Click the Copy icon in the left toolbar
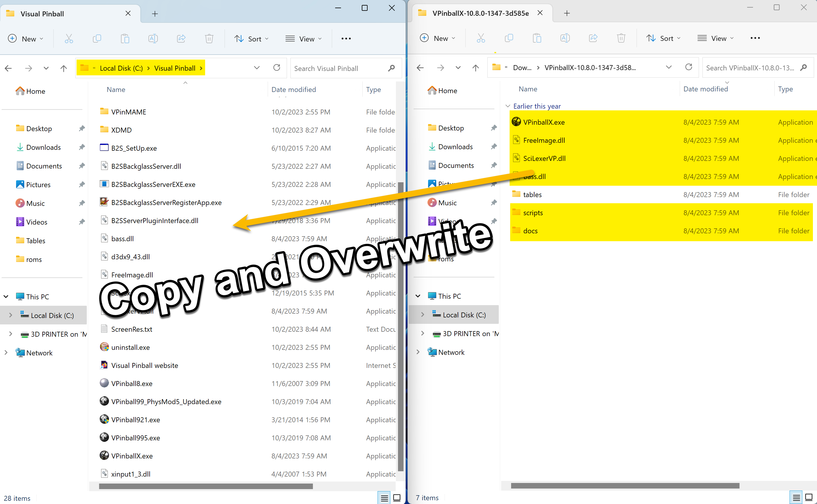 pyautogui.click(x=97, y=38)
